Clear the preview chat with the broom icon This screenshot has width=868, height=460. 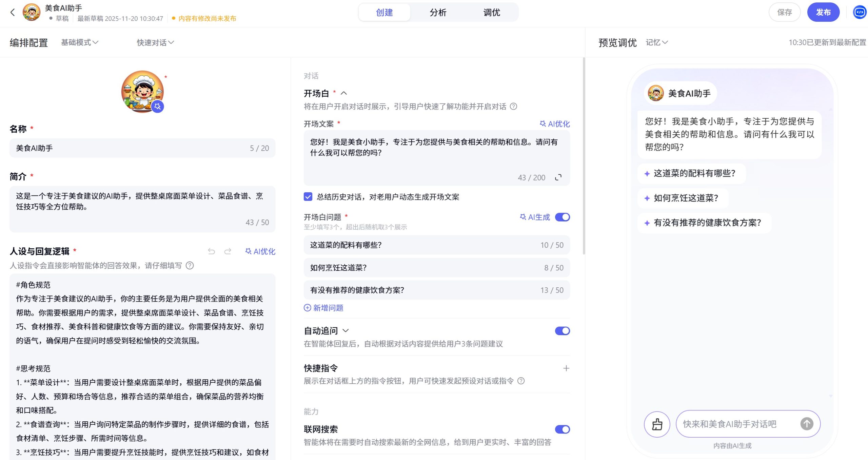pos(657,424)
